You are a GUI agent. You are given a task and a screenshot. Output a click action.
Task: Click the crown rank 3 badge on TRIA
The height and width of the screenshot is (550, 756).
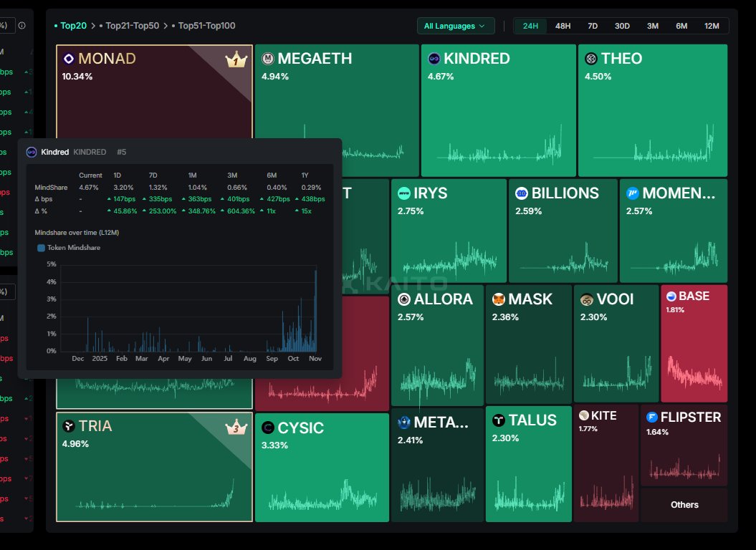tap(236, 428)
